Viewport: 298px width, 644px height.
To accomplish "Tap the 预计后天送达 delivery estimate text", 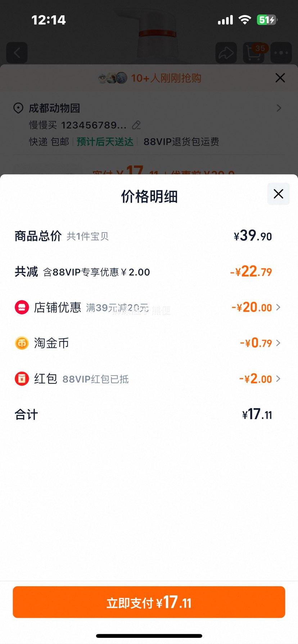I will (105, 142).
